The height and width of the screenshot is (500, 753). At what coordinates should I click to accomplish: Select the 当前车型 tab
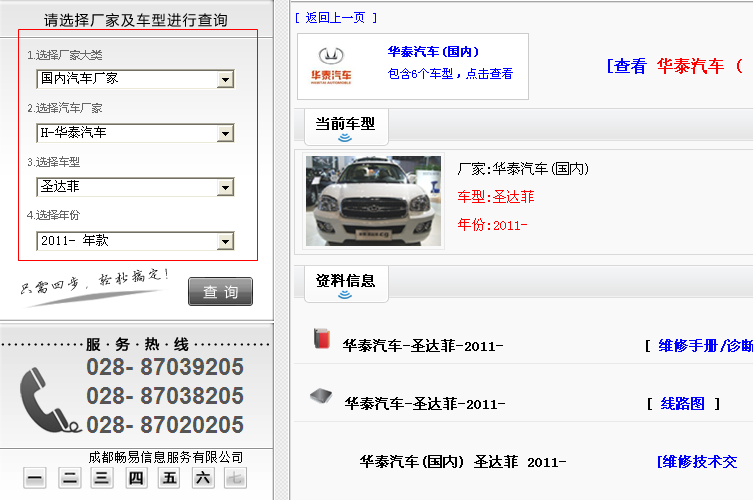pos(346,127)
